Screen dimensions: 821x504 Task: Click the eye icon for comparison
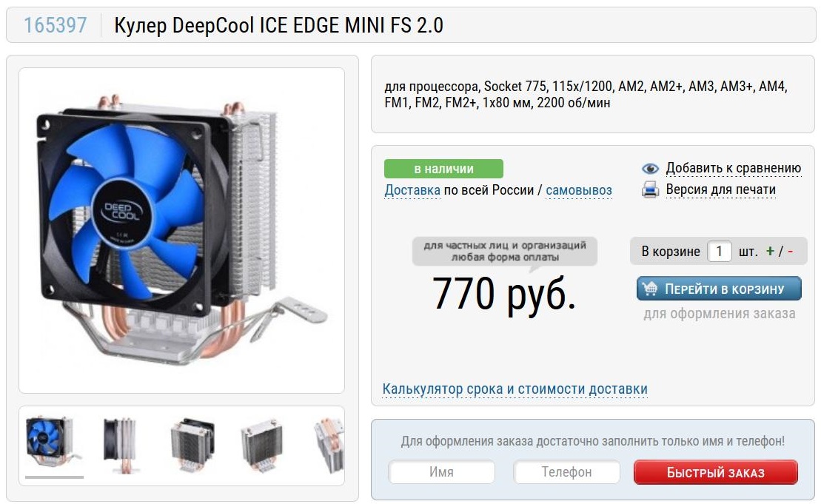[x=650, y=169]
